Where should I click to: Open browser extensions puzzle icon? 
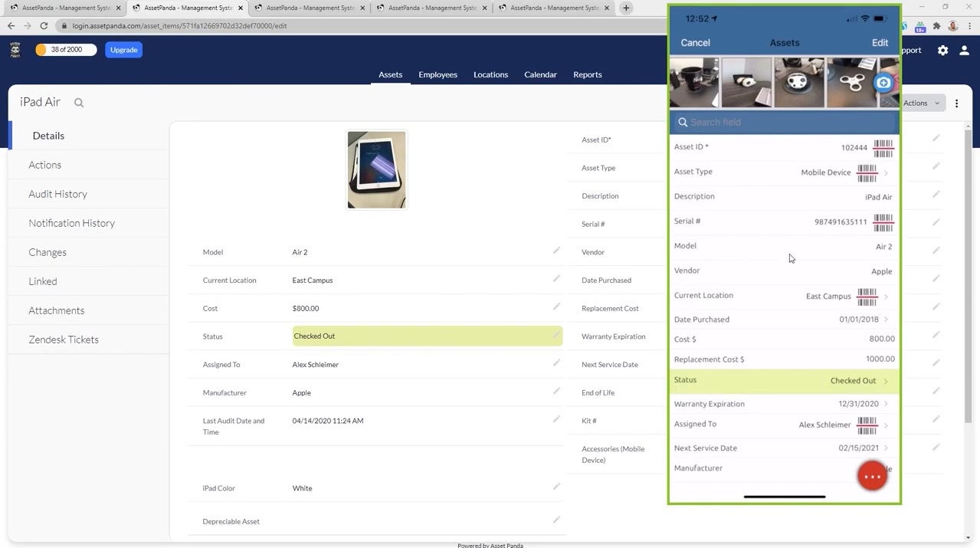936,25
